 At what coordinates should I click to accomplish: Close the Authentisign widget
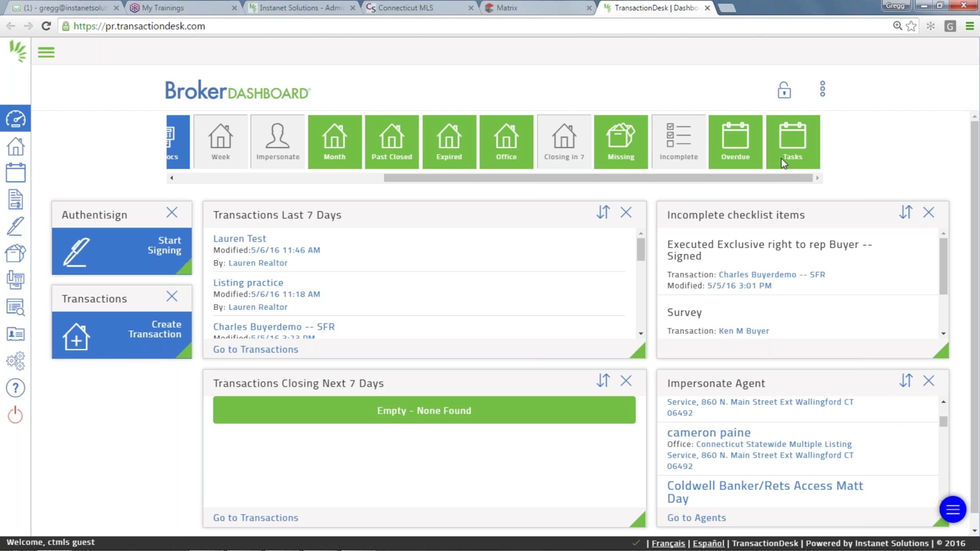[172, 212]
